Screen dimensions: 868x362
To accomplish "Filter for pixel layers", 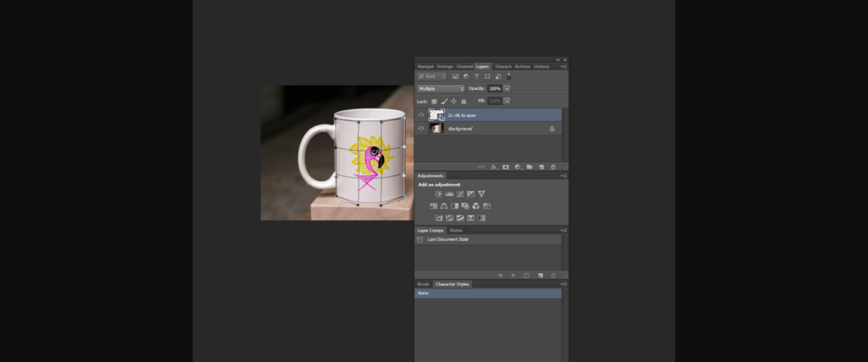I will click(455, 76).
